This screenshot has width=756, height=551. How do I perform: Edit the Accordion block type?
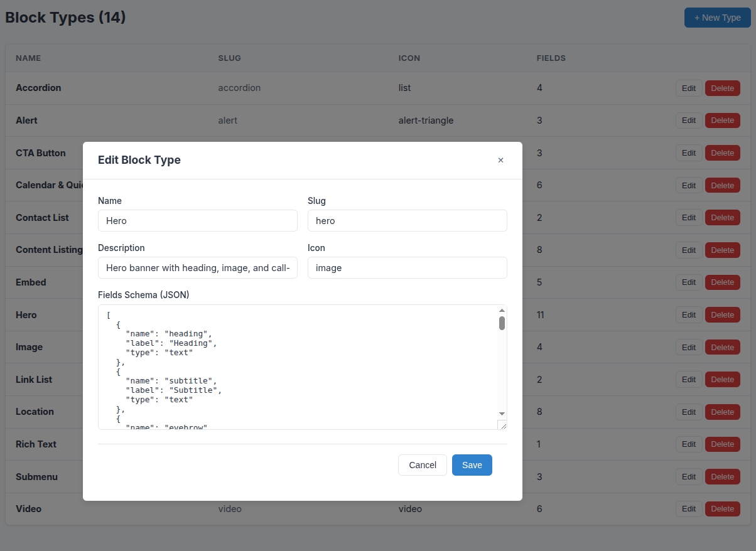click(688, 88)
